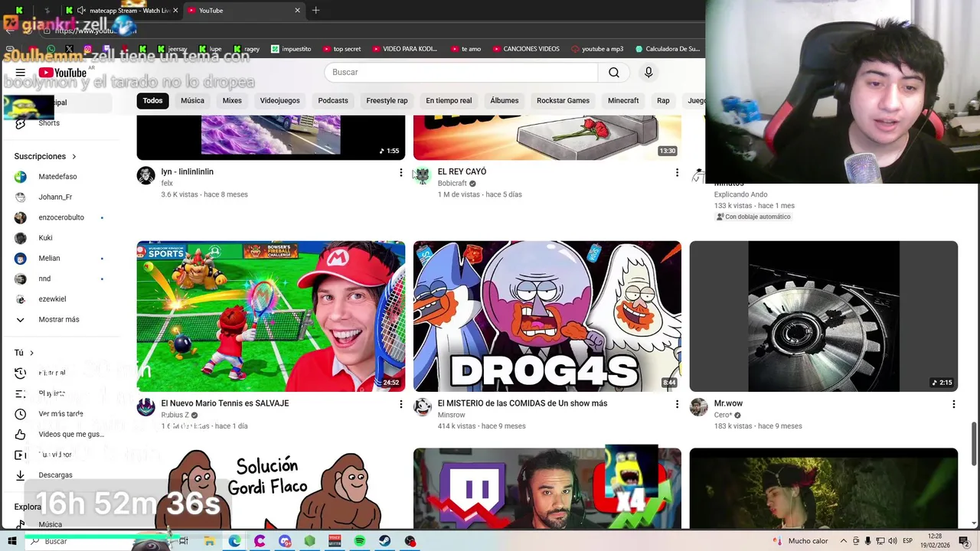Open the Minsrow channel avatar

coord(422,407)
